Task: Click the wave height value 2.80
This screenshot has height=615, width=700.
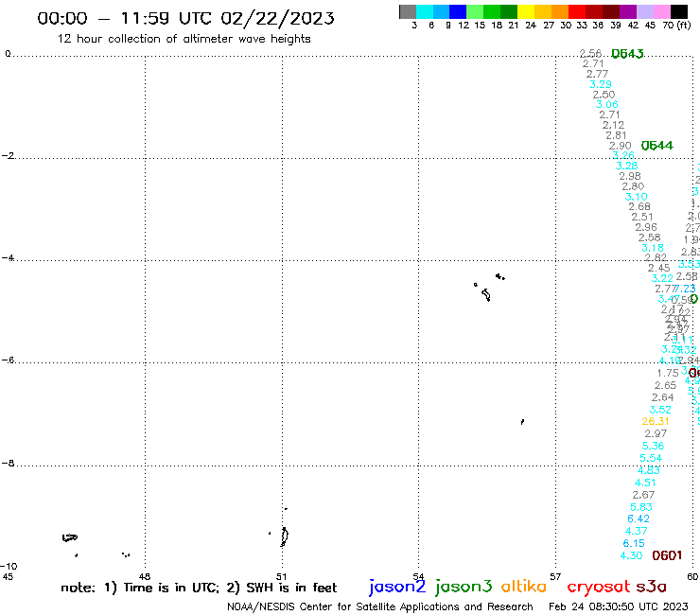Action: (633, 186)
